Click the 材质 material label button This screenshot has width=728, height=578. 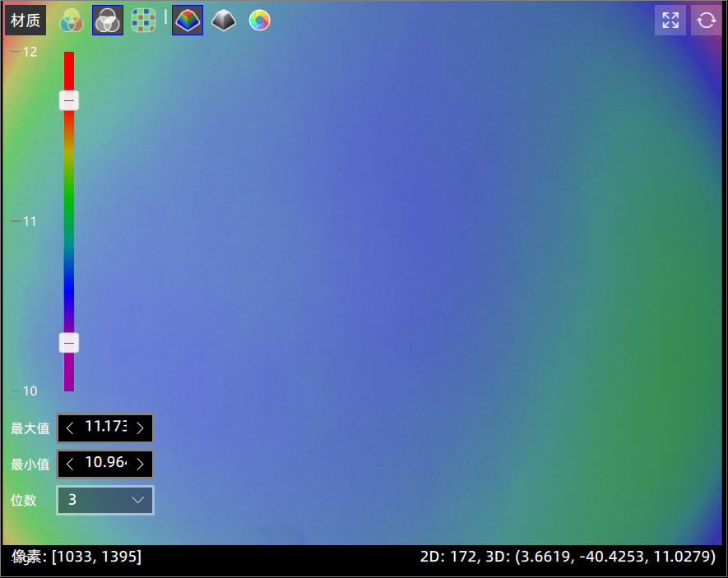[x=26, y=21]
